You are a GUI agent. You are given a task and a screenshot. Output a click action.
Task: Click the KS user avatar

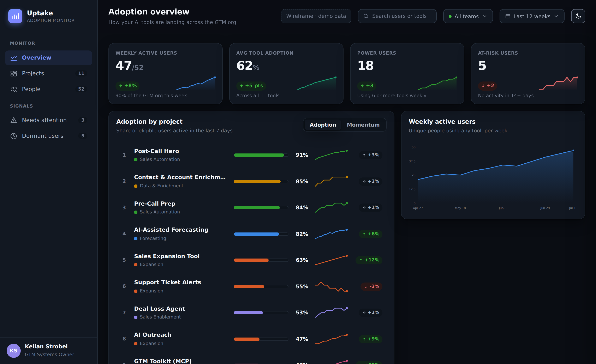click(x=13, y=351)
